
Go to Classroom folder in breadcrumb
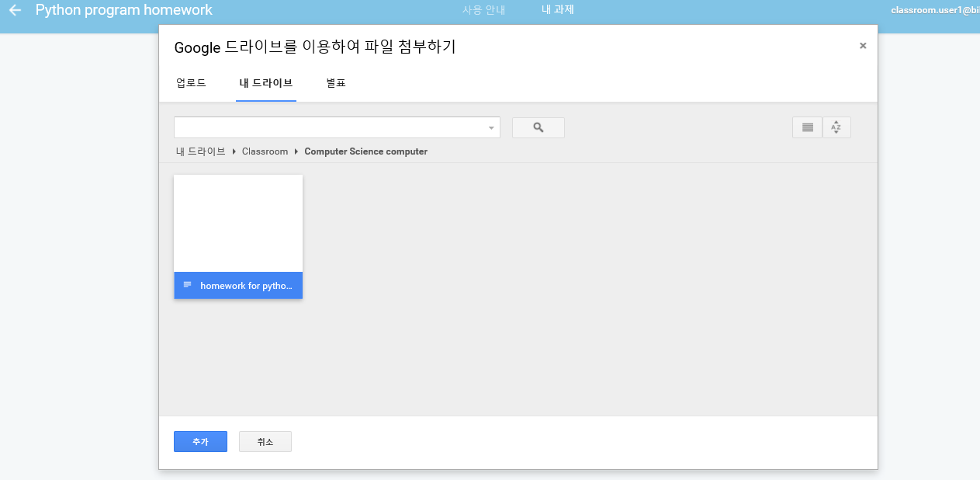click(265, 151)
